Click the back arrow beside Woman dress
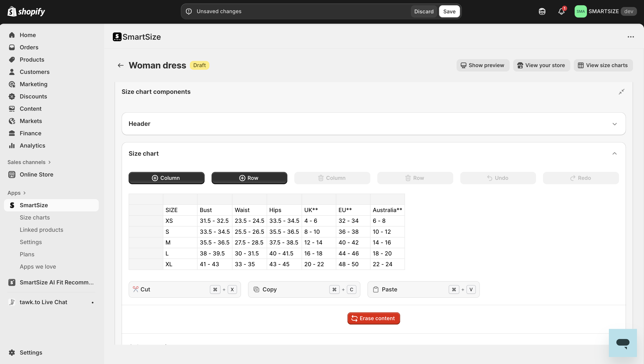This screenshot has width=644, height=364. coord(121,65)
